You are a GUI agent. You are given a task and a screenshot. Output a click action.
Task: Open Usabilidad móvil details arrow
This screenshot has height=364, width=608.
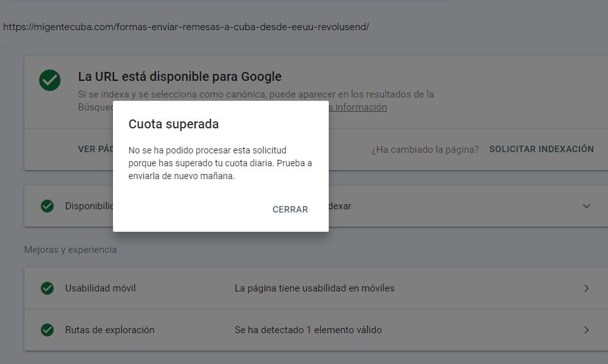click(x=586, y=288)
